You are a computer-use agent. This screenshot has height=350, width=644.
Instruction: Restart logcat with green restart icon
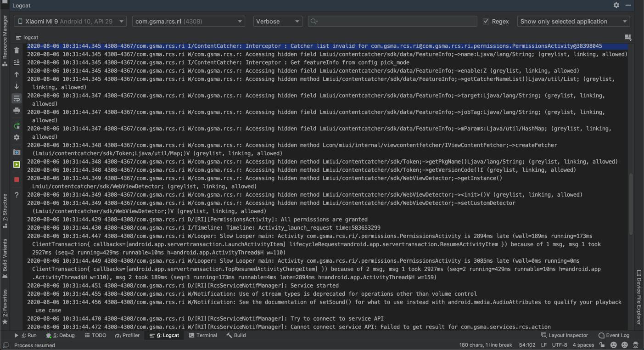[x=17, y=125]
